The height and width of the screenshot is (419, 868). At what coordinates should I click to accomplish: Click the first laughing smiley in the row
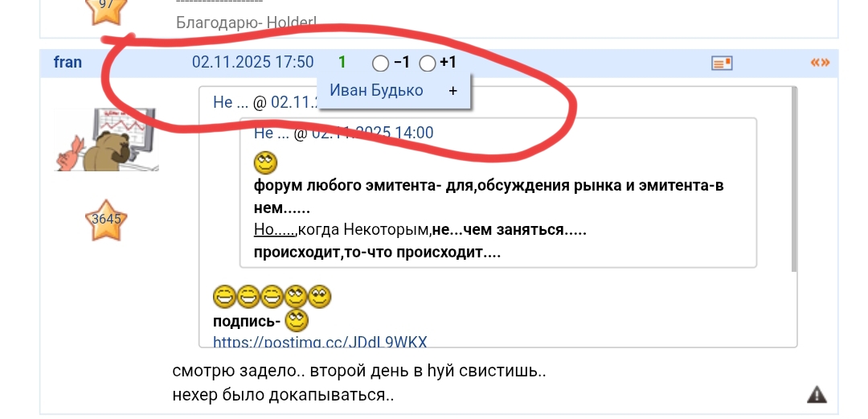tap(224, 297)
